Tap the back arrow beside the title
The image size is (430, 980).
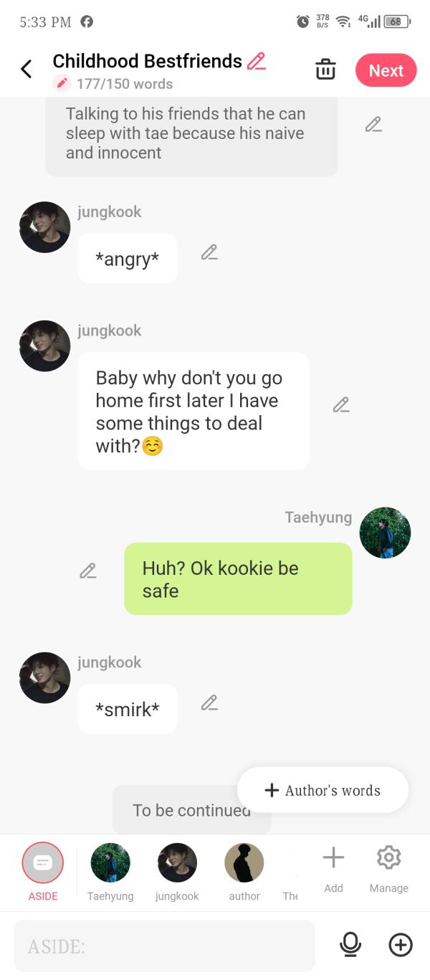pos(27,70)
